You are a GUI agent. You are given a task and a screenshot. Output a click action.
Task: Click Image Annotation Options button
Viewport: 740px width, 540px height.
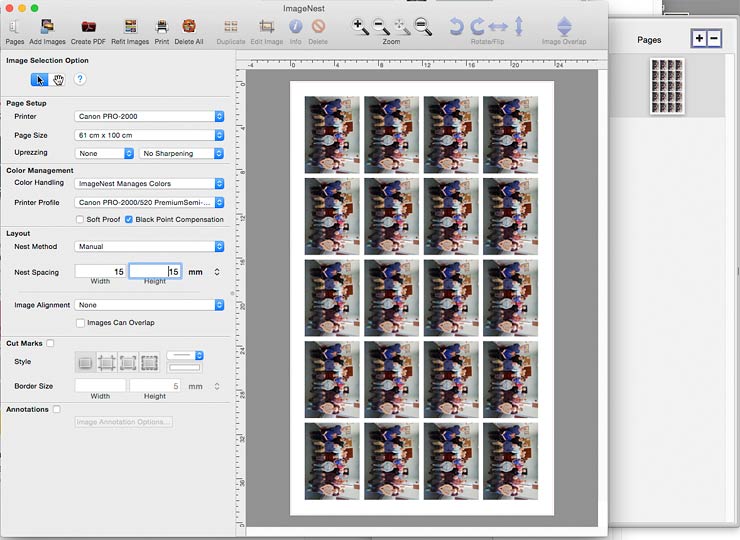[x=124, y=422]
